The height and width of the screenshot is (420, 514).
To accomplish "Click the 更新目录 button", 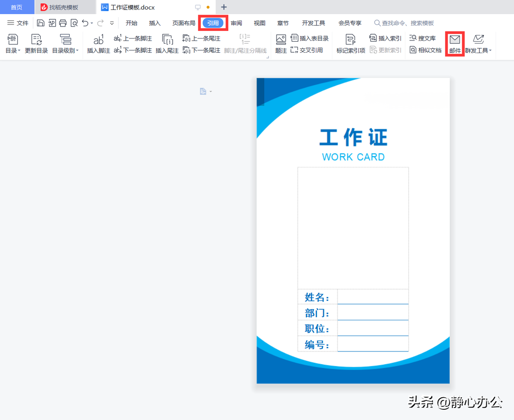I will point(36,44).
